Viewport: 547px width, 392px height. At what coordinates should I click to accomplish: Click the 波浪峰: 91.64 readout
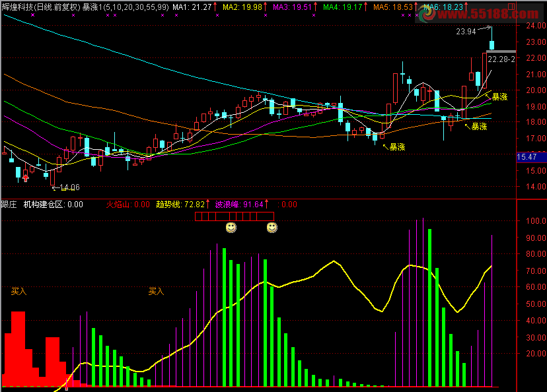239,205
